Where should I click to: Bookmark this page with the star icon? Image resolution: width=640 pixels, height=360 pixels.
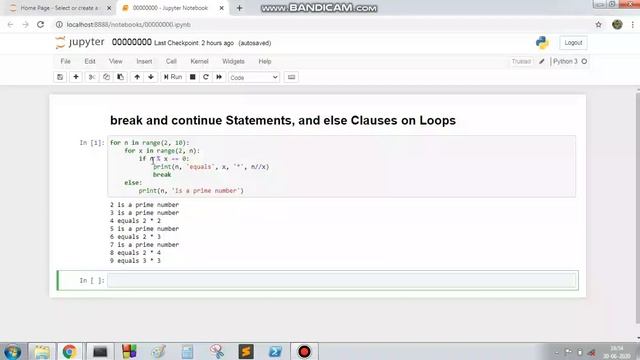pyautogui.click(x=598, y=24)
